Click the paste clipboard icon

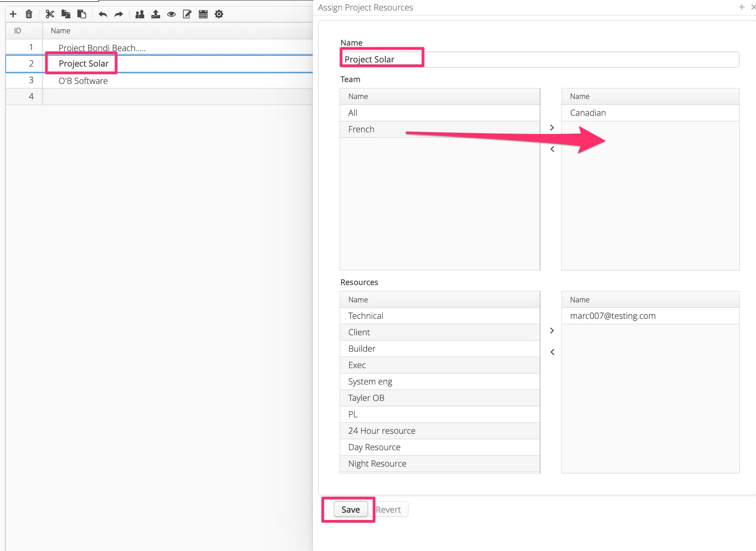point(82,14)
